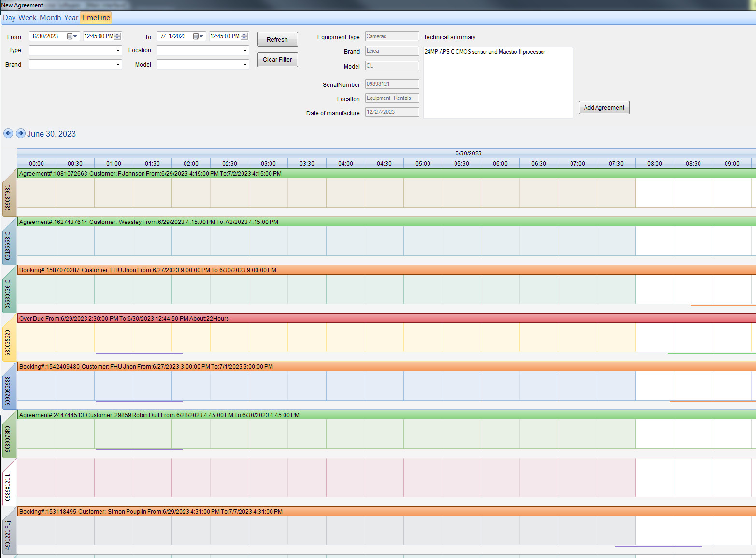Open booking 1542409480 bar

coord(386,367)
